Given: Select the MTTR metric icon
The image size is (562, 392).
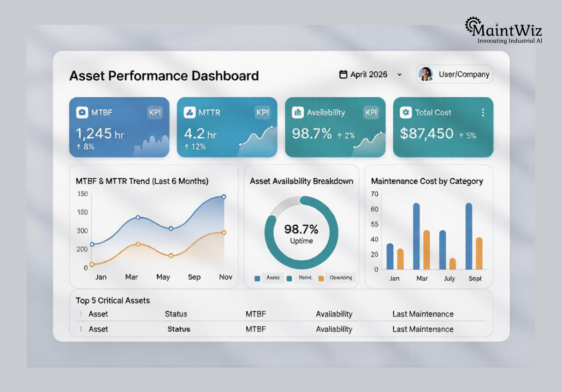Looking at the screenshot, I should [x=190, y=112].
